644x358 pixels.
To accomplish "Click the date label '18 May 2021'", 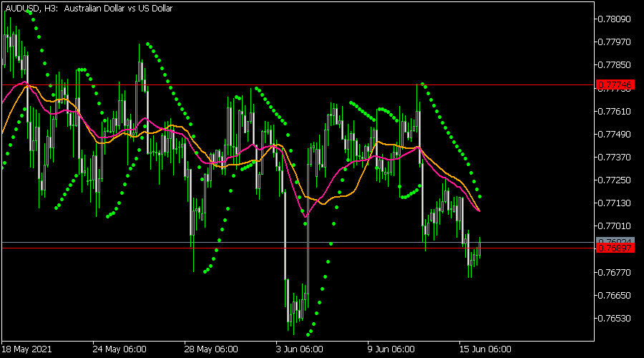I will pyautogui.click(x=26, y=349).
